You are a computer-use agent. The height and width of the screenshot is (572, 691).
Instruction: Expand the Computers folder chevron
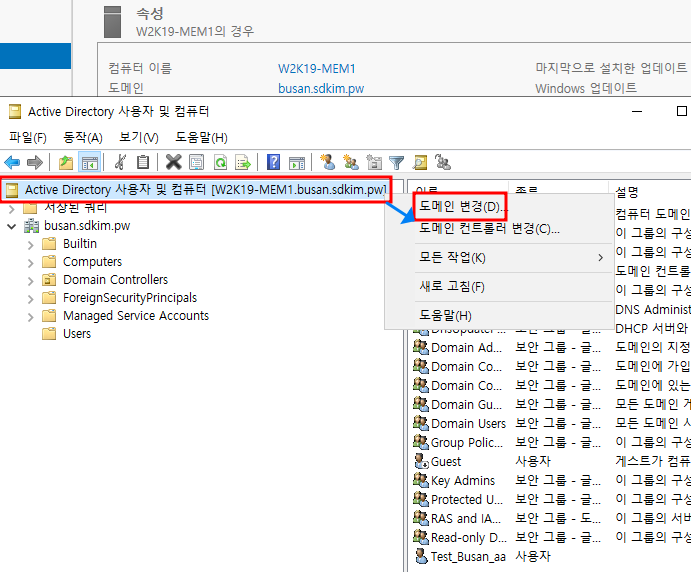pyautogui.click(x=30, y=263)
